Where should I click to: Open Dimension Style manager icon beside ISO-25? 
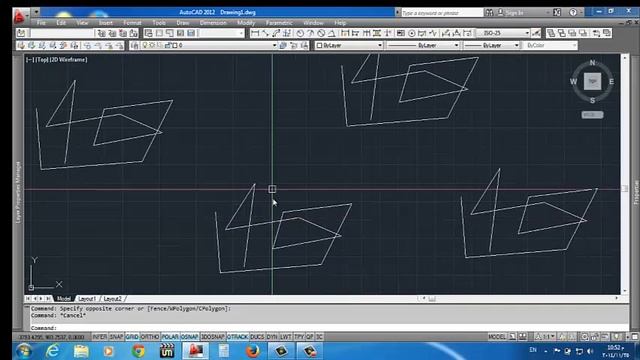coord(536,33)
